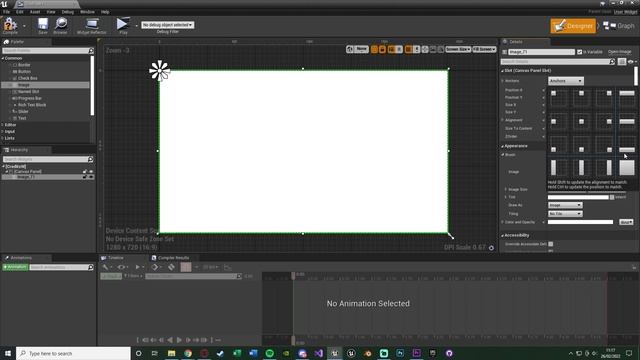
Task: Click the Browse toolbar icon
Action: 60,25
